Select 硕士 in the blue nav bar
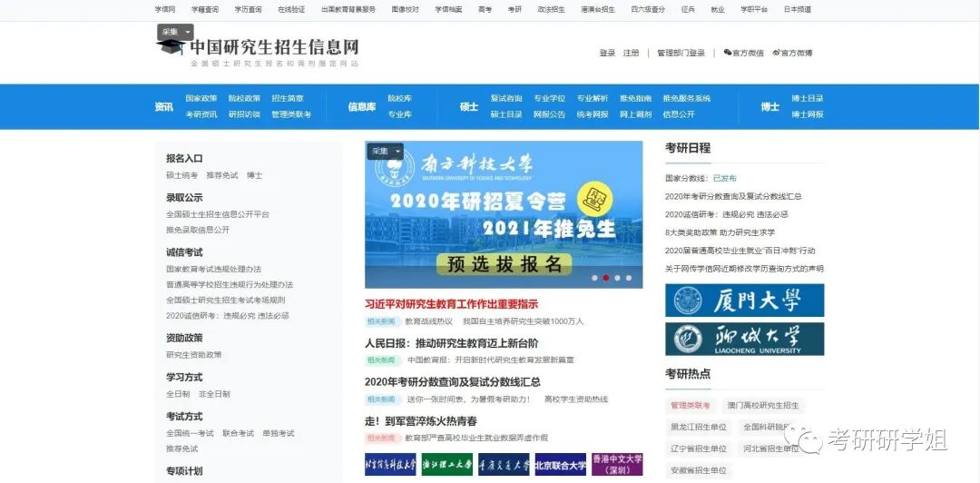The width and height of the screenshot is (980, 483). coord(469,107)
